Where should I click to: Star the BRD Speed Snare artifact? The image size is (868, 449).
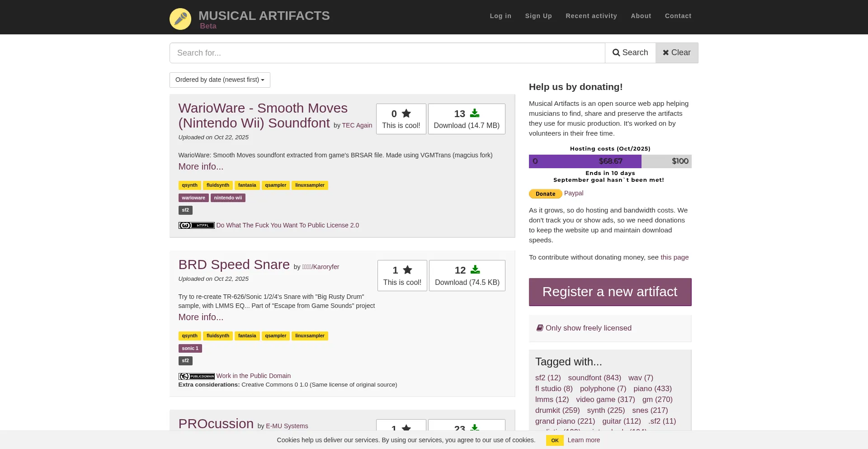(x=402, y=275)
